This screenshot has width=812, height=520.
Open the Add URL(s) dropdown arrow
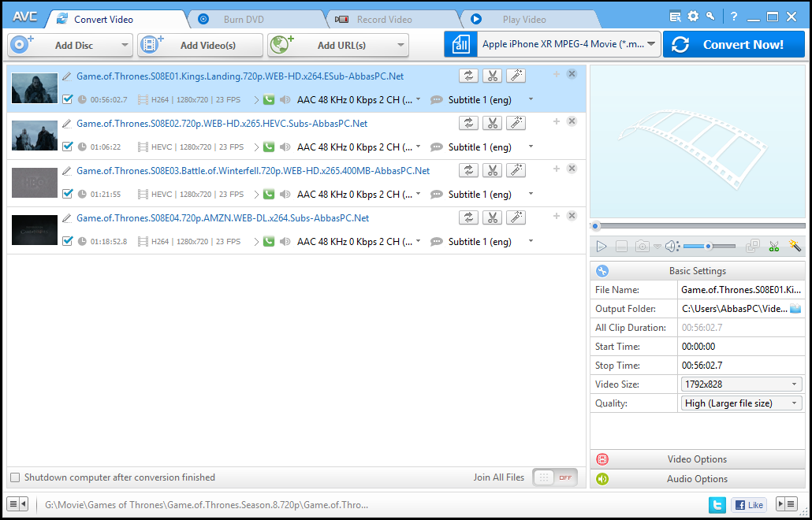pos(400,45)
